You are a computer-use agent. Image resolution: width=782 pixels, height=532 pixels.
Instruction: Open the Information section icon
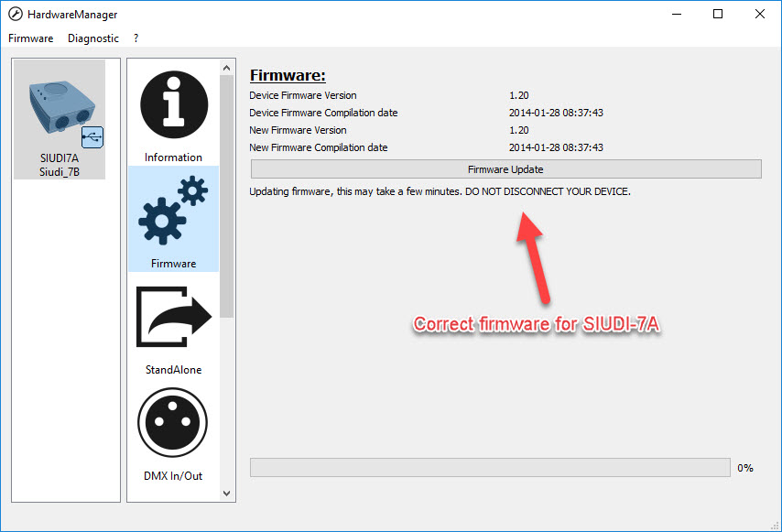coord(174,104)
